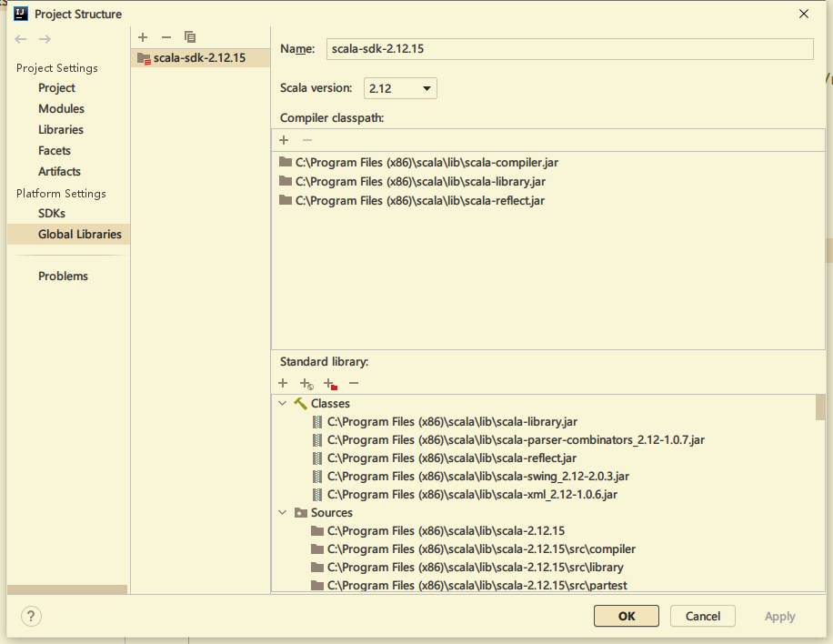Close the Project Structure dialog
This screenshot has height=644, width=833.
pyautogui.click(x=804, y=14)
